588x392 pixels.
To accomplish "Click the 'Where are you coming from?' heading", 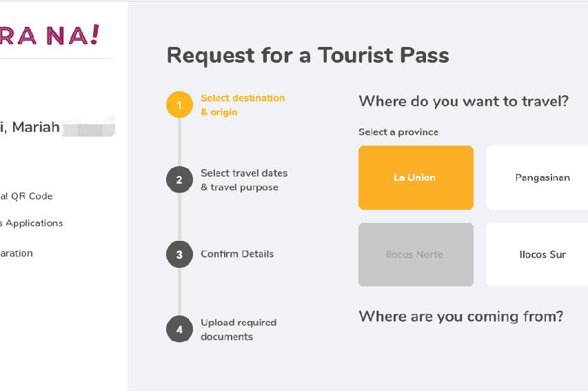I will coord(460,317).
